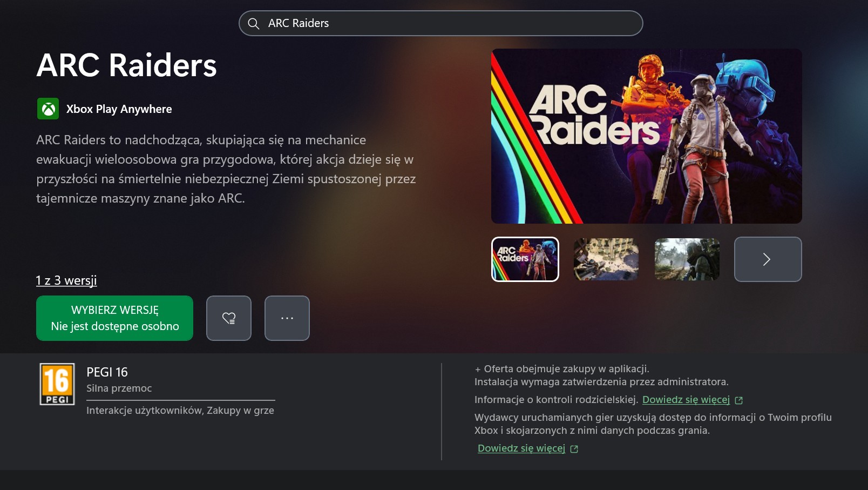Select the second gameplay screenshot thumbnail
The width and height of the screenshot is (868, 490).
point(606,259)
